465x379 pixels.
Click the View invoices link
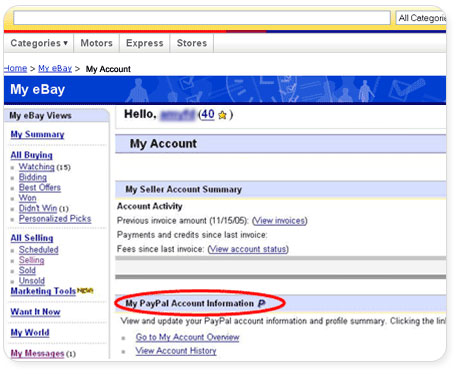280,221
